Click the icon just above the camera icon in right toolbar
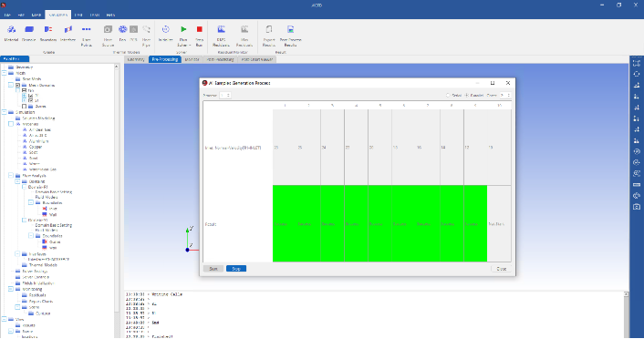Screen dimensions: 644x339 click(637, 196)
